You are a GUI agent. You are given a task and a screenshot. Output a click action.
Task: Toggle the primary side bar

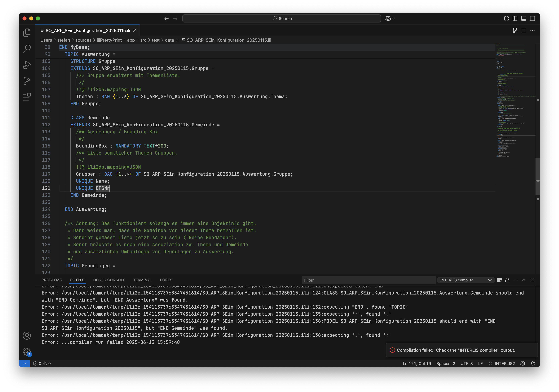(515, 18)
